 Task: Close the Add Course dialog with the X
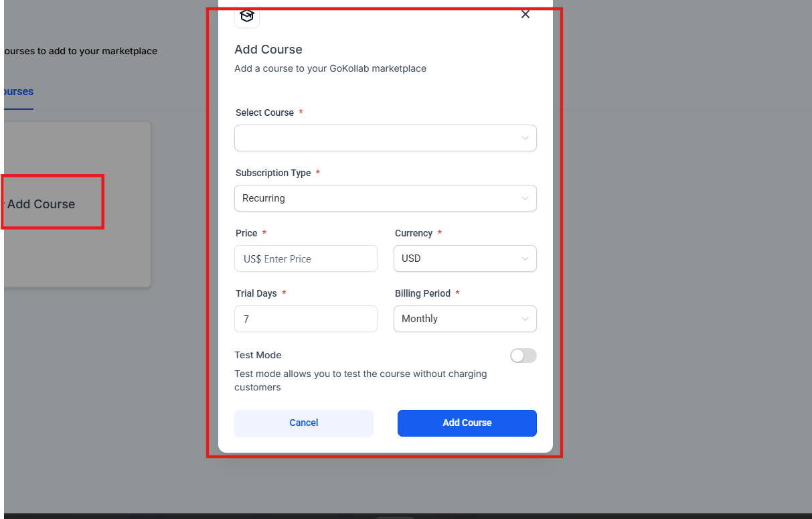(525, 15)
